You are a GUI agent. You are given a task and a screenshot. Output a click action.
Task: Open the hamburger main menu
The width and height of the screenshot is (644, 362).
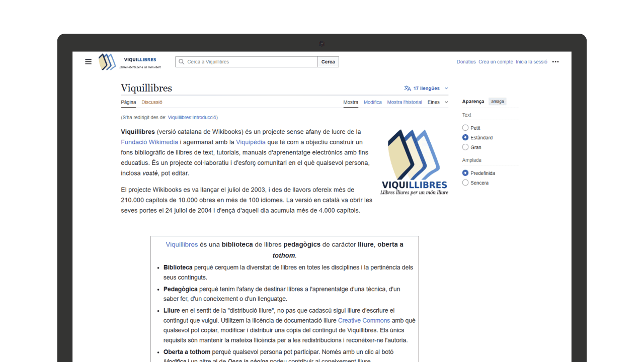88,62
